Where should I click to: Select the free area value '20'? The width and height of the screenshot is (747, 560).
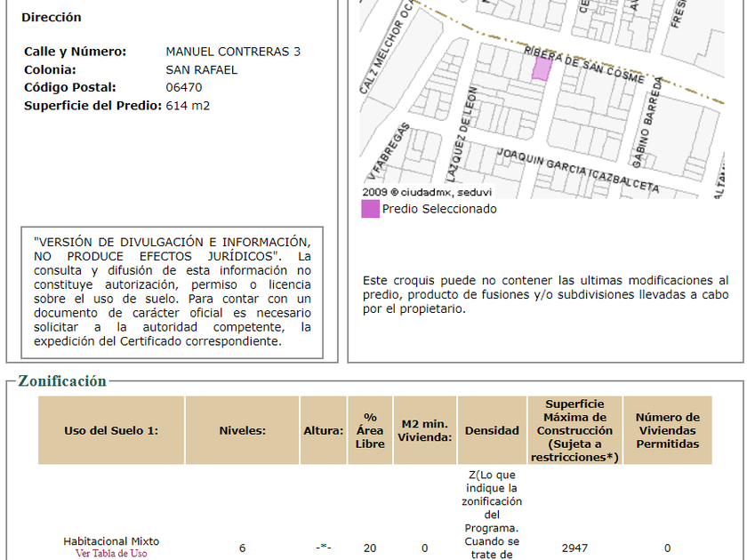click(370, 548)
